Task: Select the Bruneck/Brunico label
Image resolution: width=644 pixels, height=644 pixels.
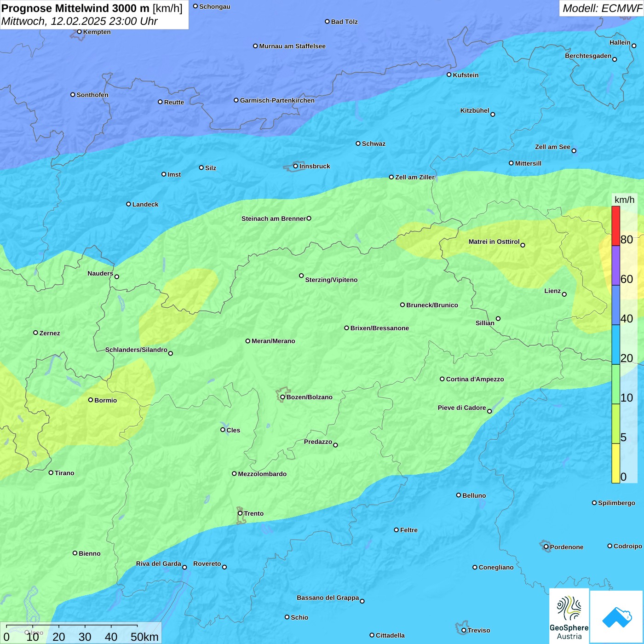Action: point(432,305)
